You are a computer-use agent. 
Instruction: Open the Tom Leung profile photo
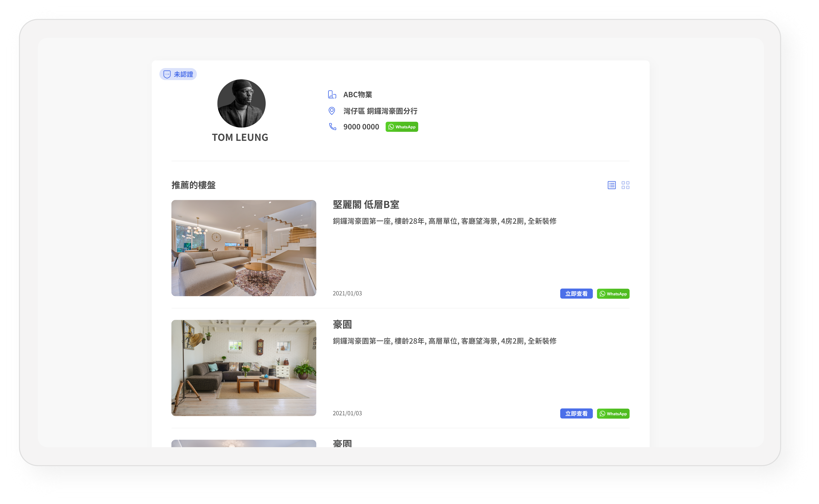coord(241,103)
